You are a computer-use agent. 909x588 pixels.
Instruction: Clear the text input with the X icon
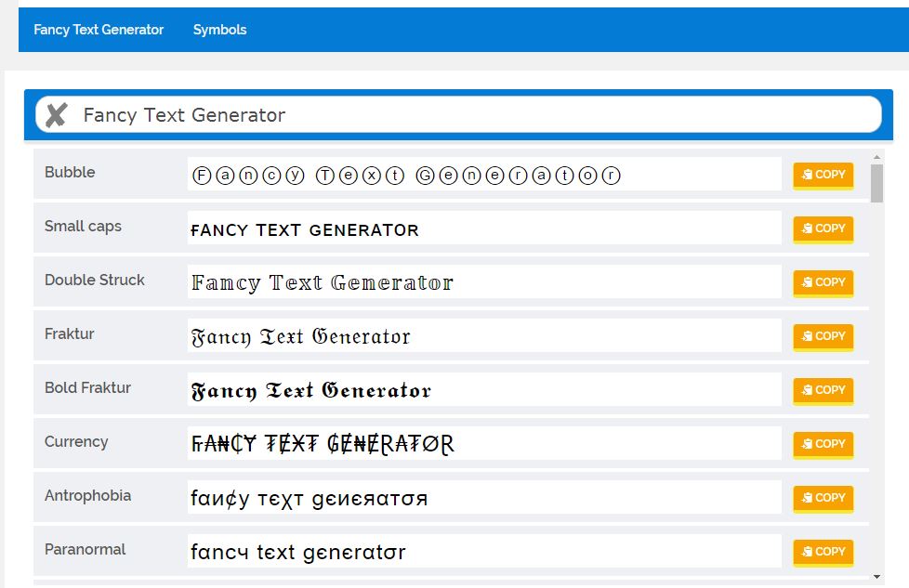tap(57, 114)
